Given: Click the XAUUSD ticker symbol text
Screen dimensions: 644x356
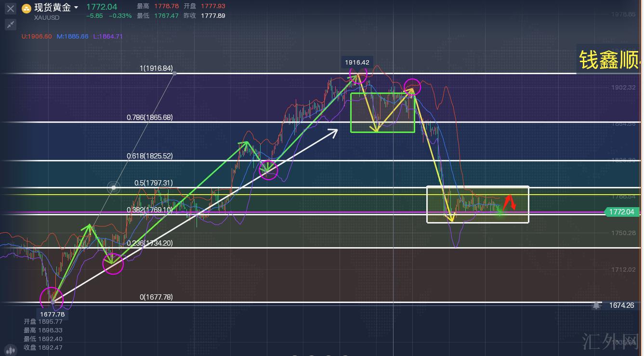Looking at the screenshot, I should tap(47, 18).
